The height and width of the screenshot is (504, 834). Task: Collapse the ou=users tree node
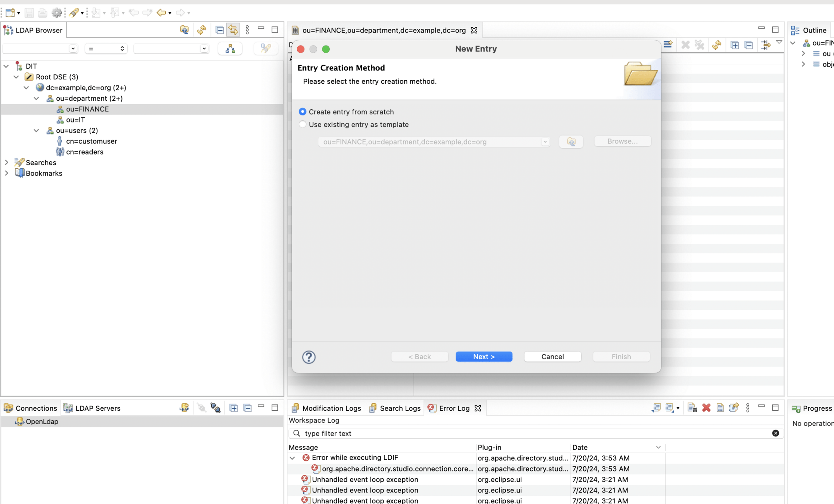(36, 130)
